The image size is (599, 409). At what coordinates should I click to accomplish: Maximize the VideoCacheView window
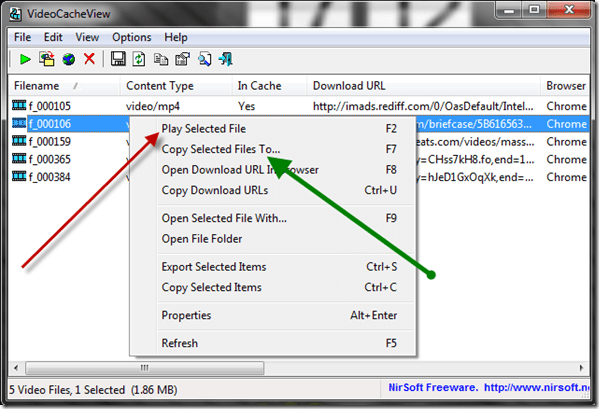pos(534,10)
